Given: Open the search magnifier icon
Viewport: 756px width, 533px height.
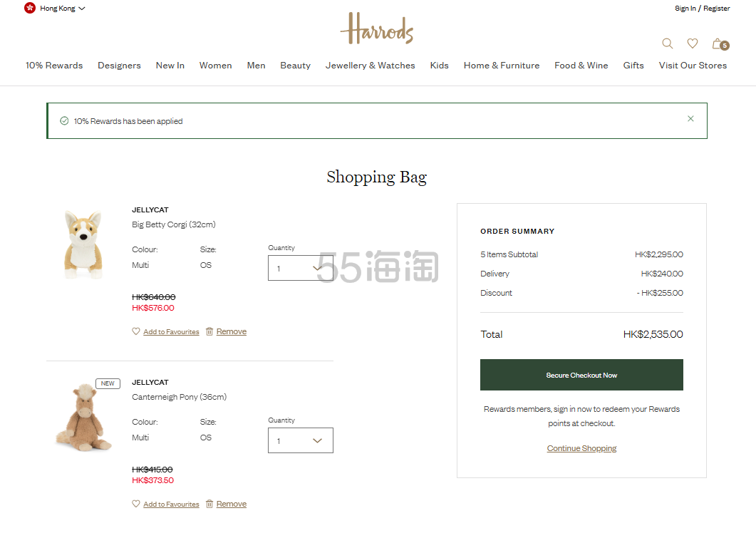Looking at the screenshot, I should (667, 43).
